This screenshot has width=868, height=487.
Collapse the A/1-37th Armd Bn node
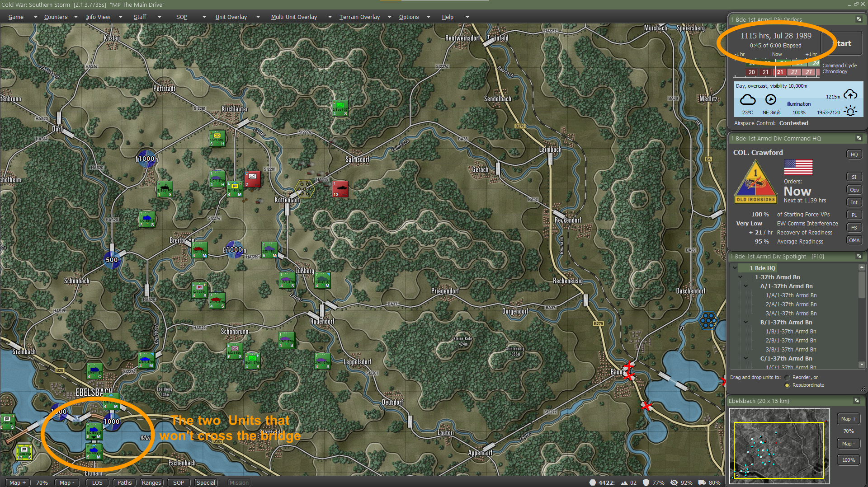click(746, 286)
